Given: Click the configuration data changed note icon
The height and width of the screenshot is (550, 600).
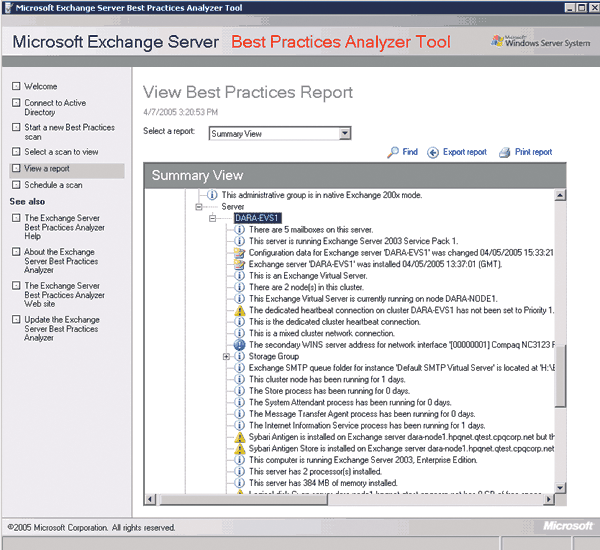Looking at the screenshot, I should pyautogui.click(x=240, y=256).
